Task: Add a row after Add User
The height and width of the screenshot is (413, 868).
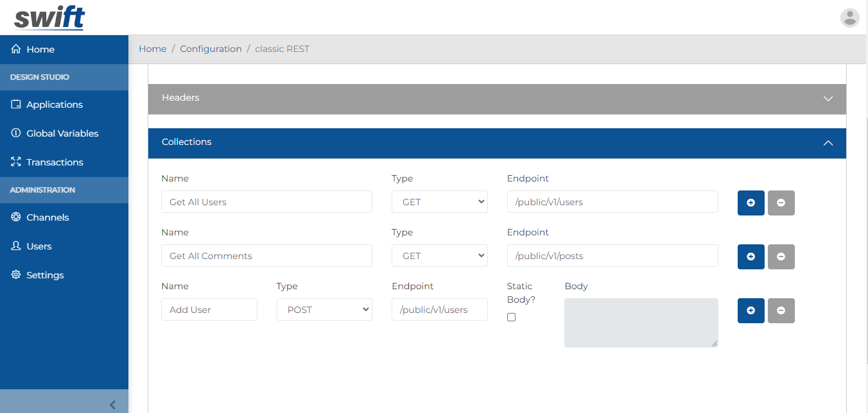Action: pyautogui.click(x=751, y=310)
